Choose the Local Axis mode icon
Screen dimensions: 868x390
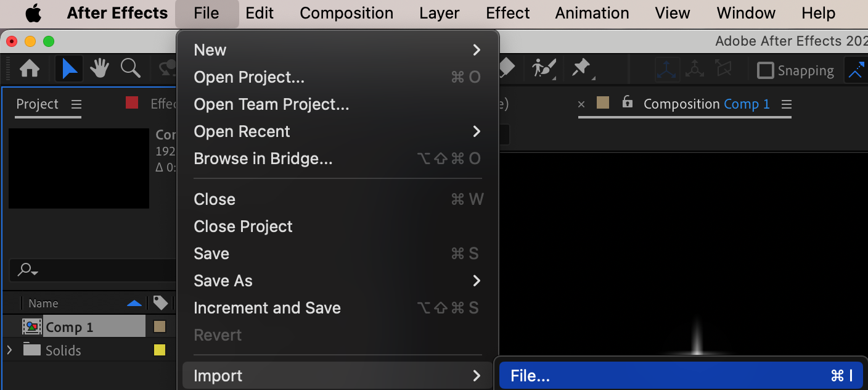pyautogui.click(x=667, y=70)
